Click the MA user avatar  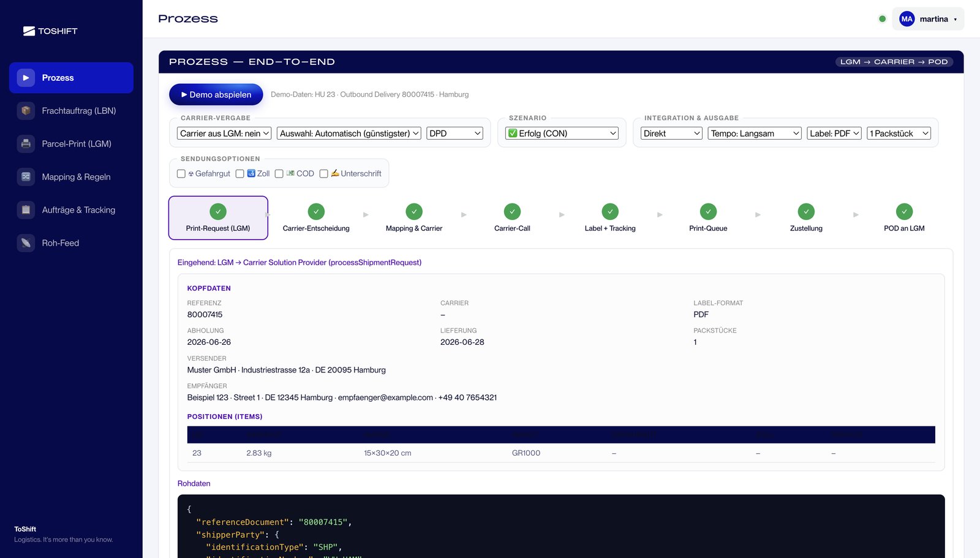(907, 19)
